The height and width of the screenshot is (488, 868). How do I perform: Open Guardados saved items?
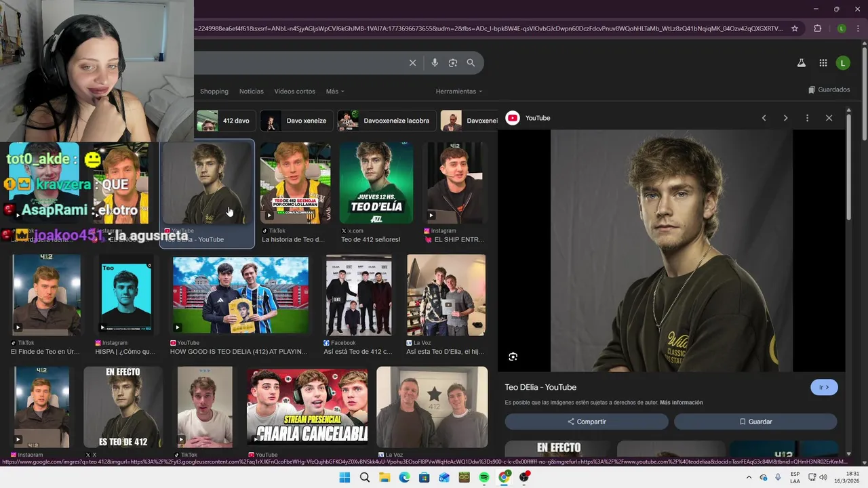[829, 89]
